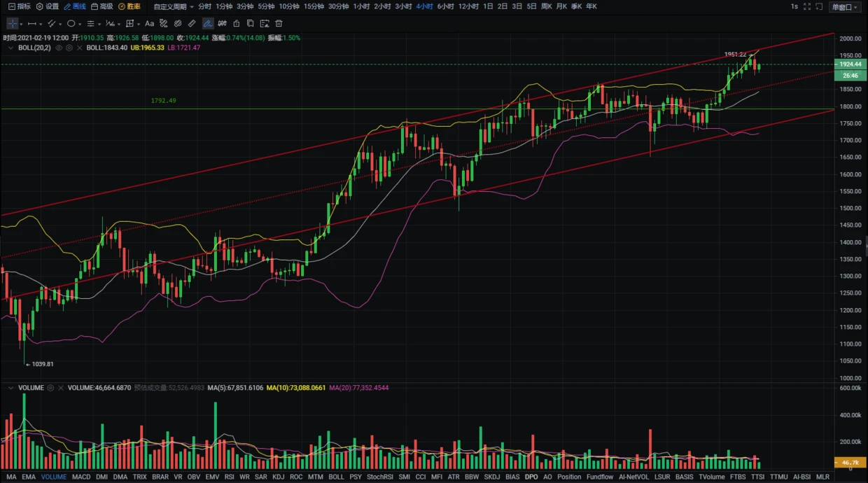The image size is (868, 483).
Task: Open channel tool dropdown arrow
Action: click(60, 24)
